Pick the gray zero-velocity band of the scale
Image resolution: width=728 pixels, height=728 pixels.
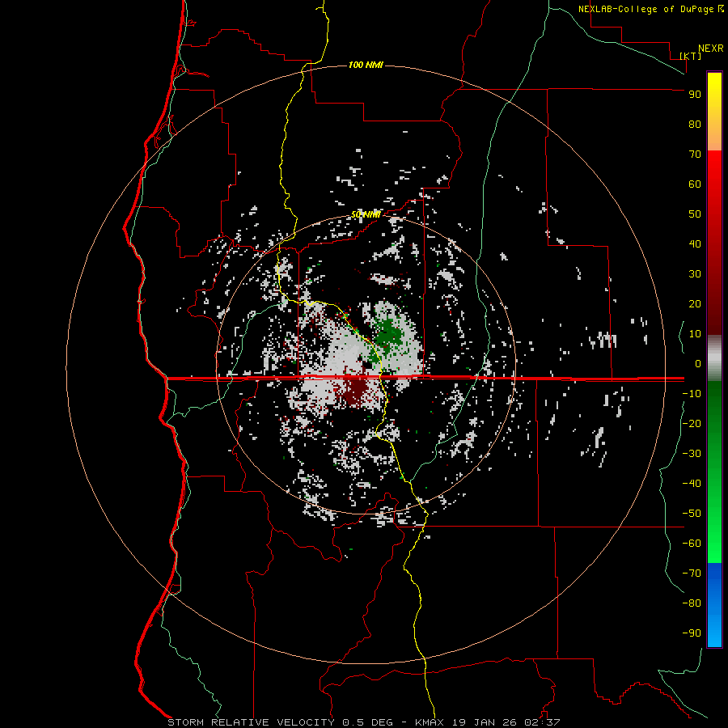click(714, 358)
